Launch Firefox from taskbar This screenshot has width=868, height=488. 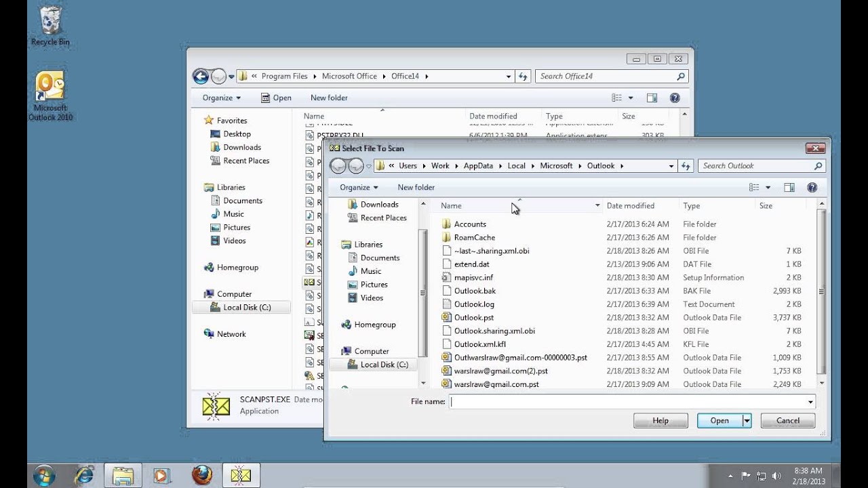click(x=201, y=476)
